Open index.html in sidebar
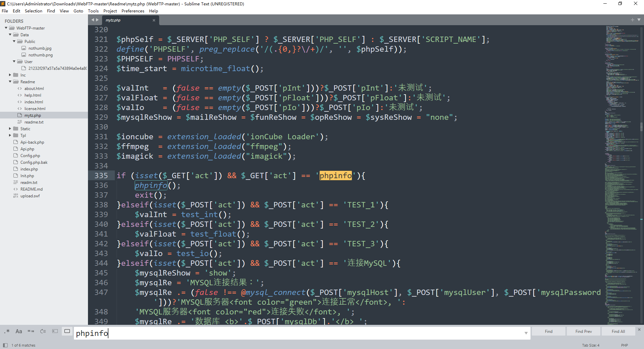Image resolution: width=644 pixels, height=349 pixels. [34, 102]
